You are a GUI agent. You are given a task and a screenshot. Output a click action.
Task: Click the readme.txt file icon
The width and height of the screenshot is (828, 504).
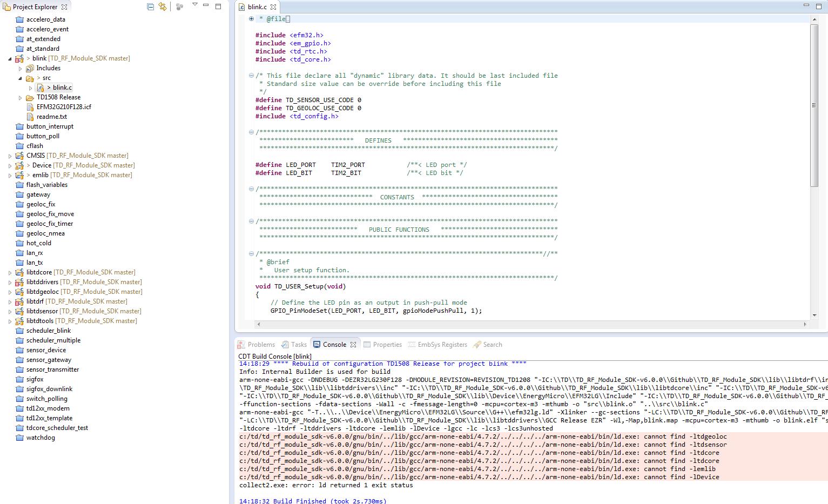pos(30,117)
